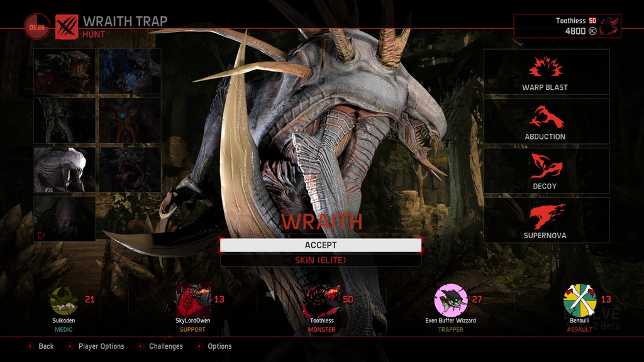The width and height of the screenshot is (644, 362).
Task: Choose the red Goliath monster thumbnail
Action: coord(65,71)
